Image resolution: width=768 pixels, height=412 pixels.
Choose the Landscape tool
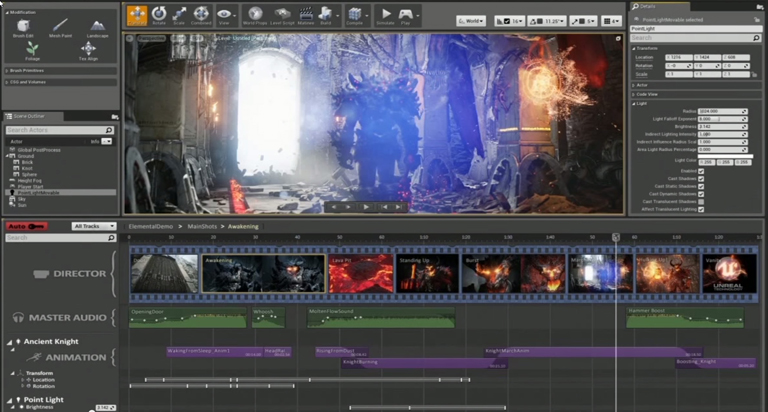[97, 28]
